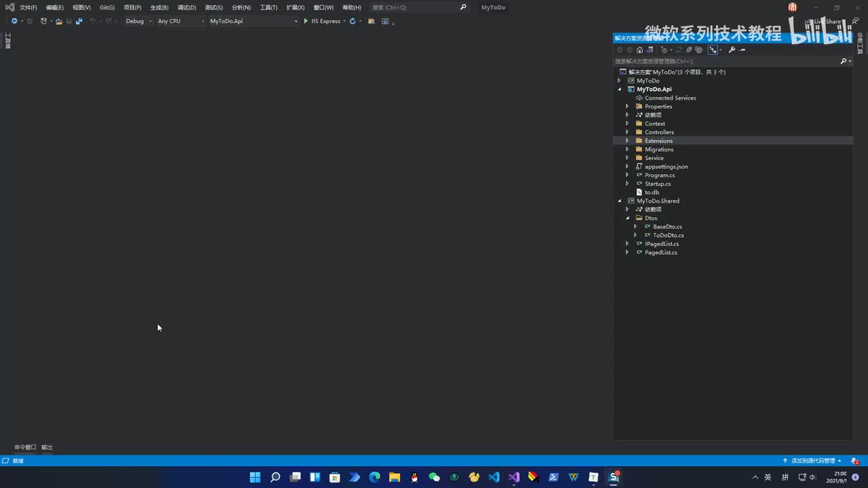
Task: Select appsettings.json file
Action: pos(666,167)
